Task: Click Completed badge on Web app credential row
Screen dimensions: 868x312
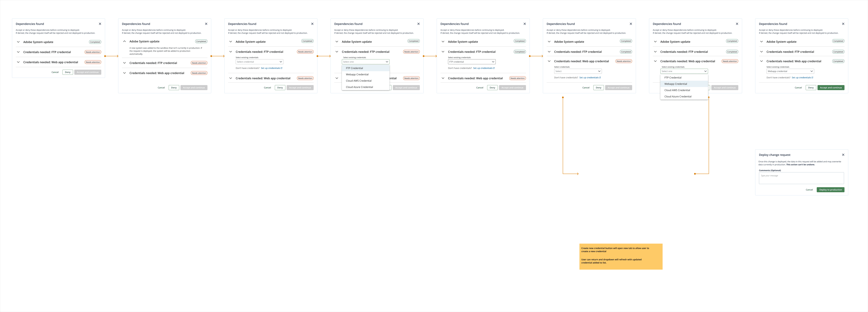Action: (838, 61)
